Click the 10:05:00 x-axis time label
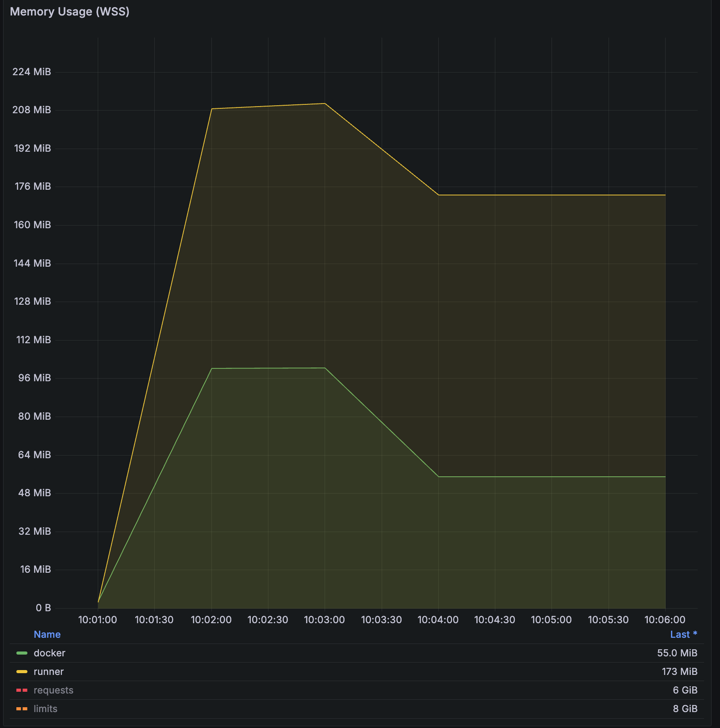 (x=551, y=620)
